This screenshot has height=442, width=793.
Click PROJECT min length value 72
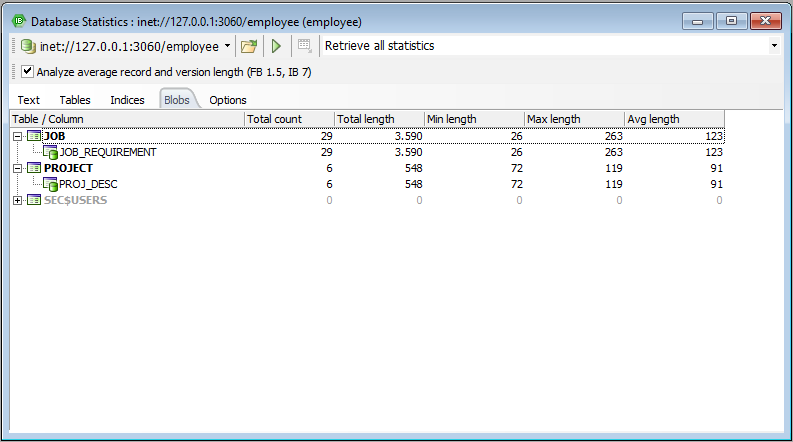(x=516, y=168)
